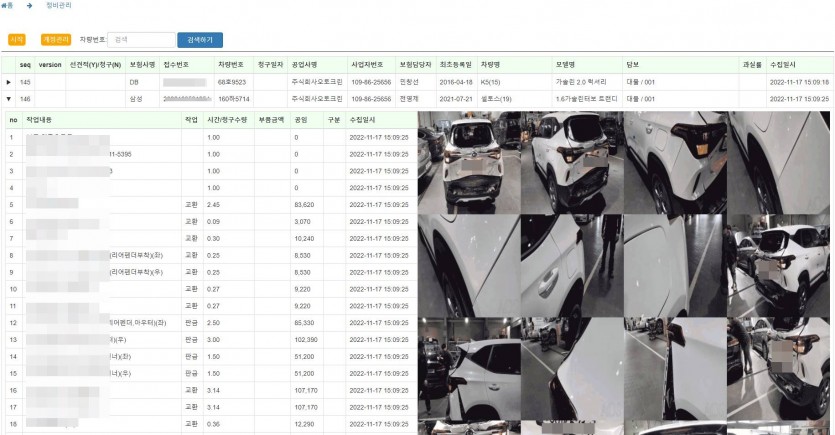Click the blue 검색하기 search button

[200, 40]
